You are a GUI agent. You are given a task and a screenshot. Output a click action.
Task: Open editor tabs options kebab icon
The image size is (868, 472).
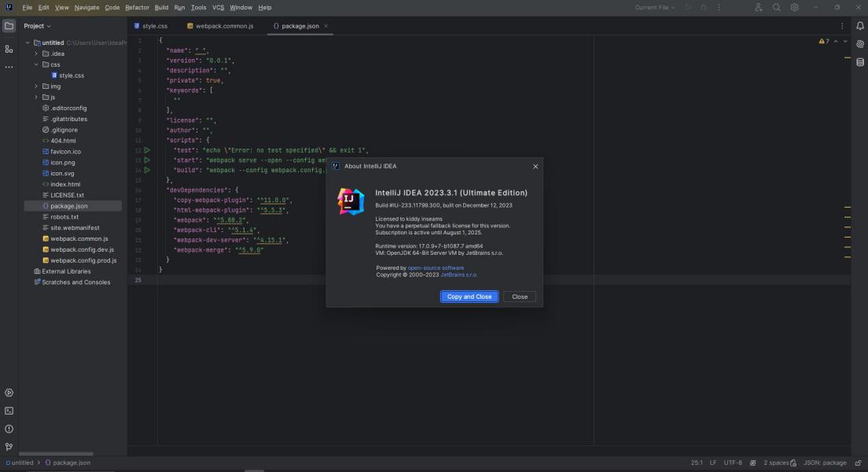[842, 26]
